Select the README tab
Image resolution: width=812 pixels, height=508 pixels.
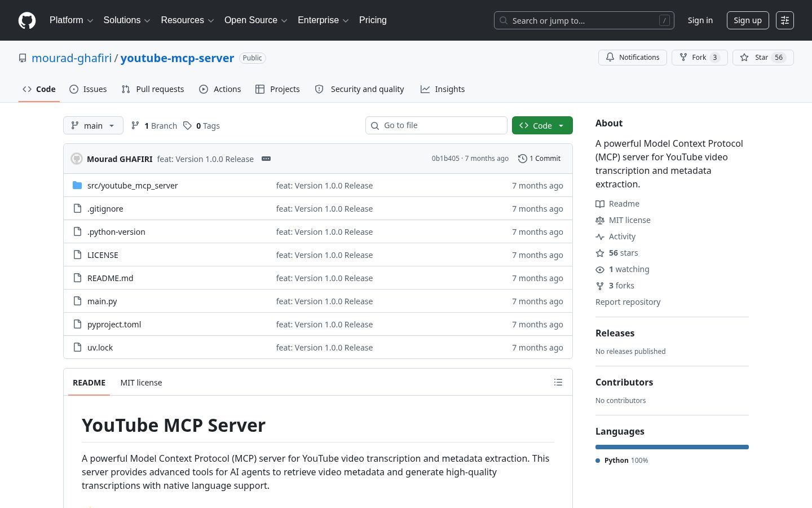point(89,383)
